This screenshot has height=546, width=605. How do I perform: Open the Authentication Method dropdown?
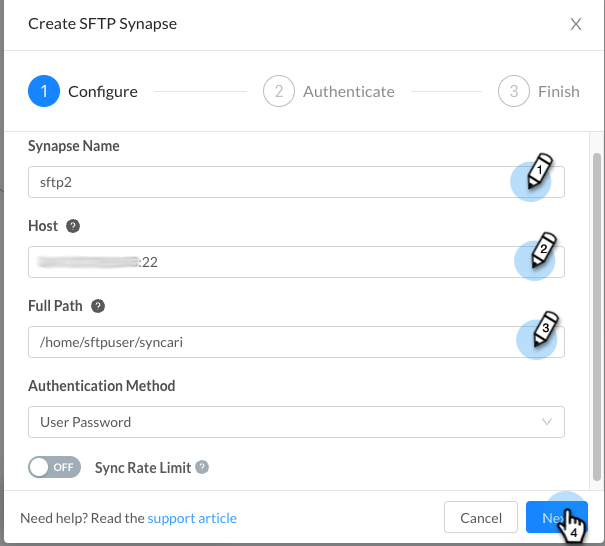296,422
